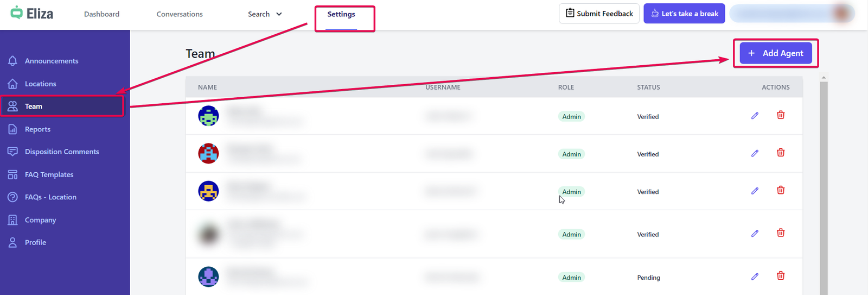
Task: Click trash icon in second agent row
Action: pos(781,153)
